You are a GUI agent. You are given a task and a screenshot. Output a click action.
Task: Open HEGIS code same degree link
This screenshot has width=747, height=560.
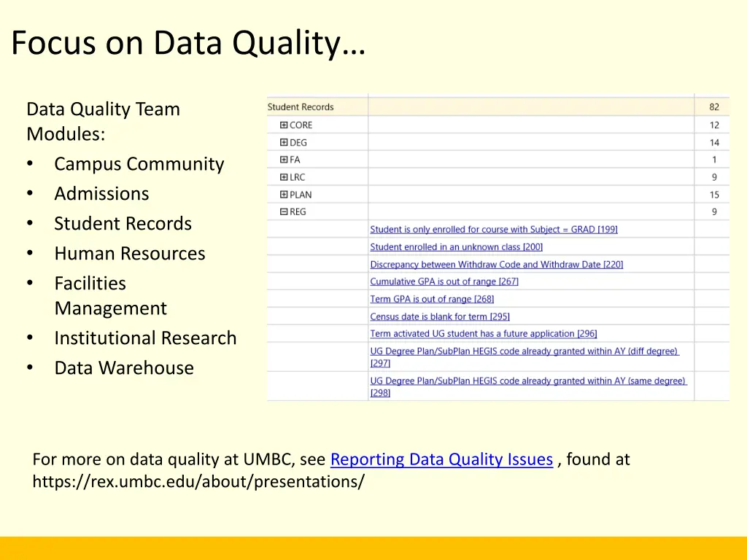[527, 381]
